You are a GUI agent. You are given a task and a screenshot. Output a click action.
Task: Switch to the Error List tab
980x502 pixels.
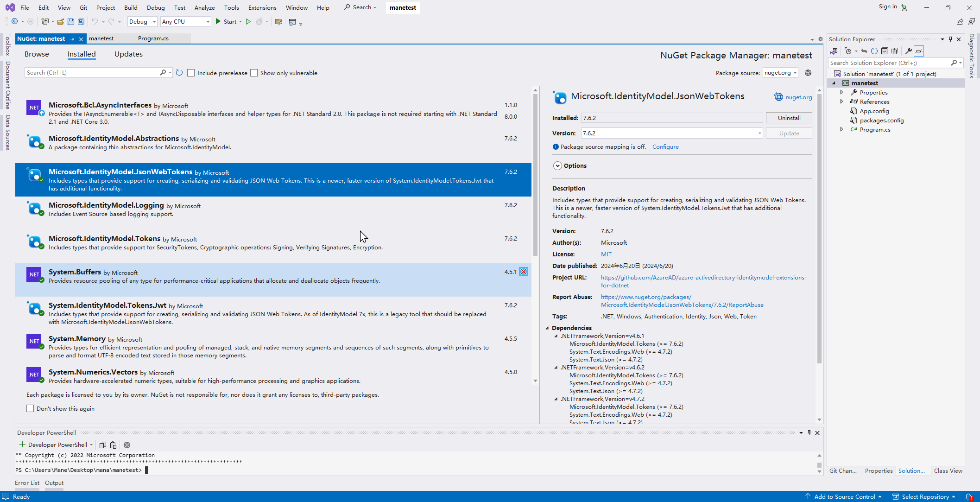pos(27,483)
